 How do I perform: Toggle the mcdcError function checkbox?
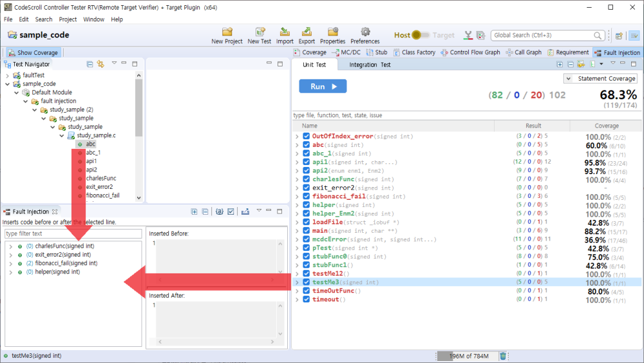[x=306, y=239]
